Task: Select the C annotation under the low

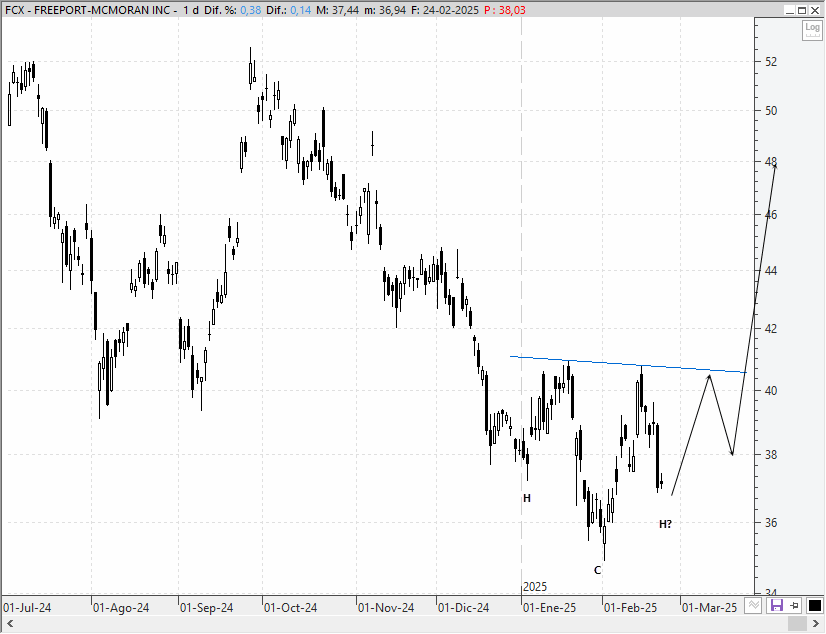Action: 597,570
